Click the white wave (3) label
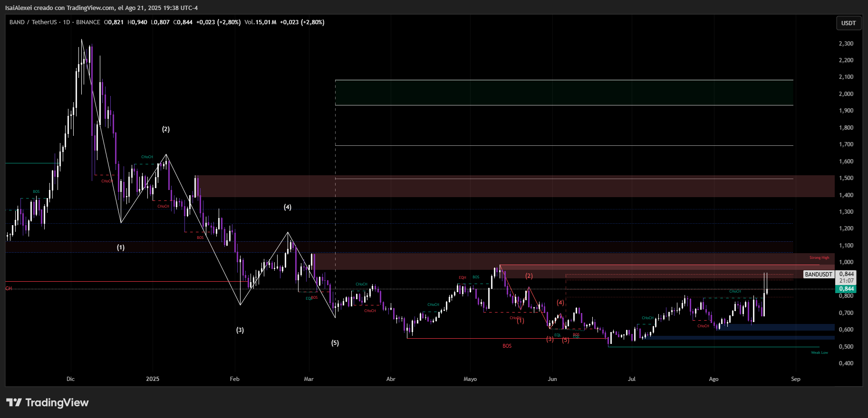The height and width of the screenshot is (418, 868). click(x=240, y=330)
